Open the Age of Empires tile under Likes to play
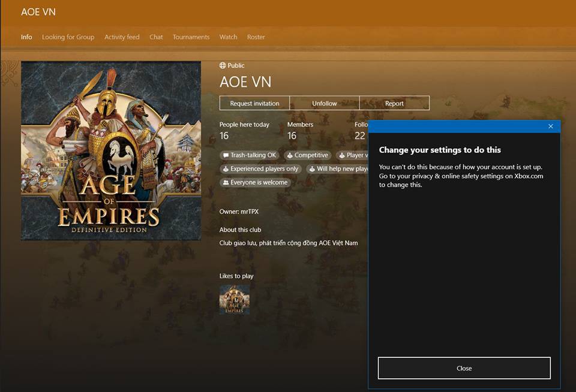The width and height of the screenshot is (576, 392). 235,299
